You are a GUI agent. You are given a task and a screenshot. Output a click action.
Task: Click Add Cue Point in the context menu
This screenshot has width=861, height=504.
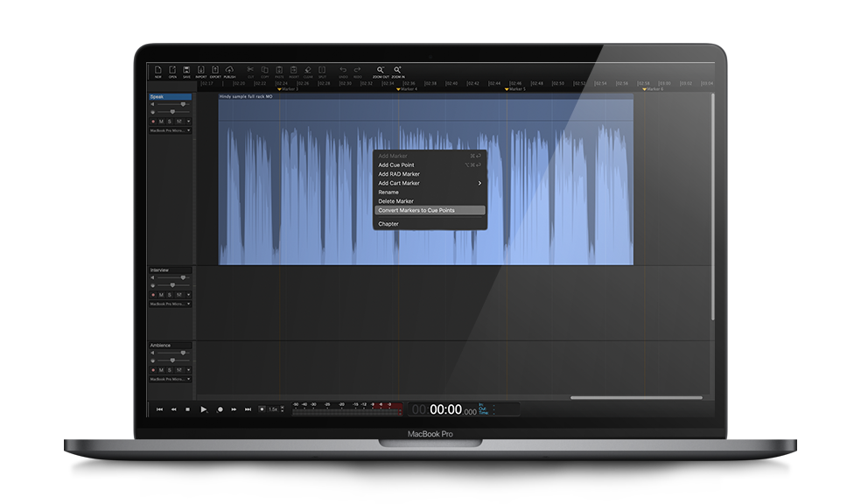(396, 164)
